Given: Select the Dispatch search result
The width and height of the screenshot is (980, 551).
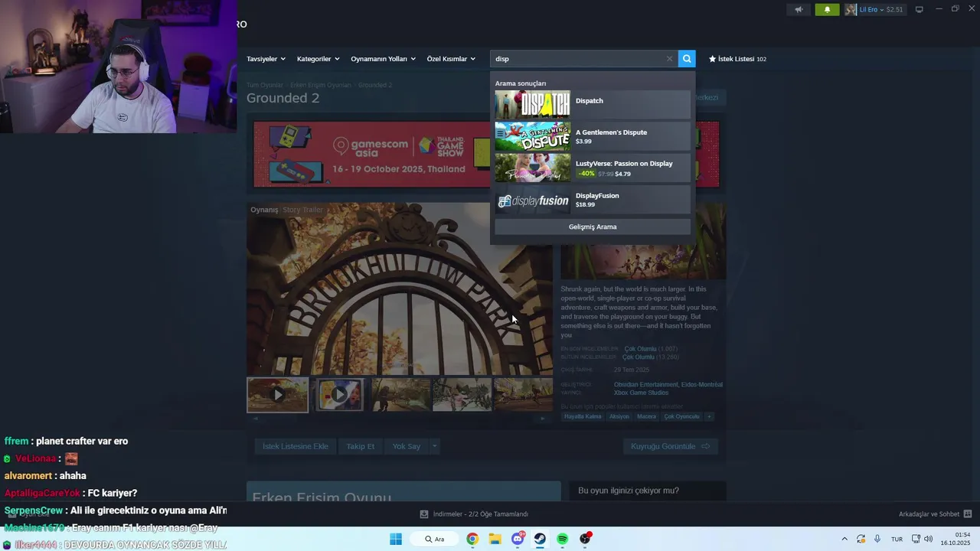Looking at the screenshot, I should tap(593, 104).
